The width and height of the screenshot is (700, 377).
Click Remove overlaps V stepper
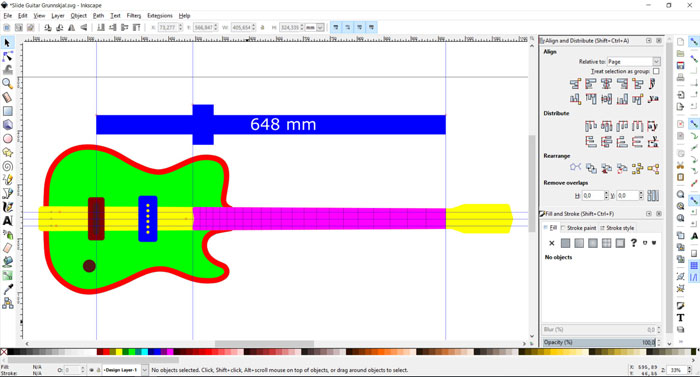pyautogui.click(x=641, y=196)
